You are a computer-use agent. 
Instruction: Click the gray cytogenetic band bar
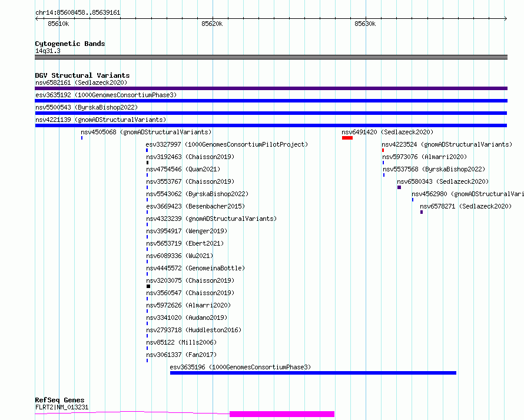[271, 57]
